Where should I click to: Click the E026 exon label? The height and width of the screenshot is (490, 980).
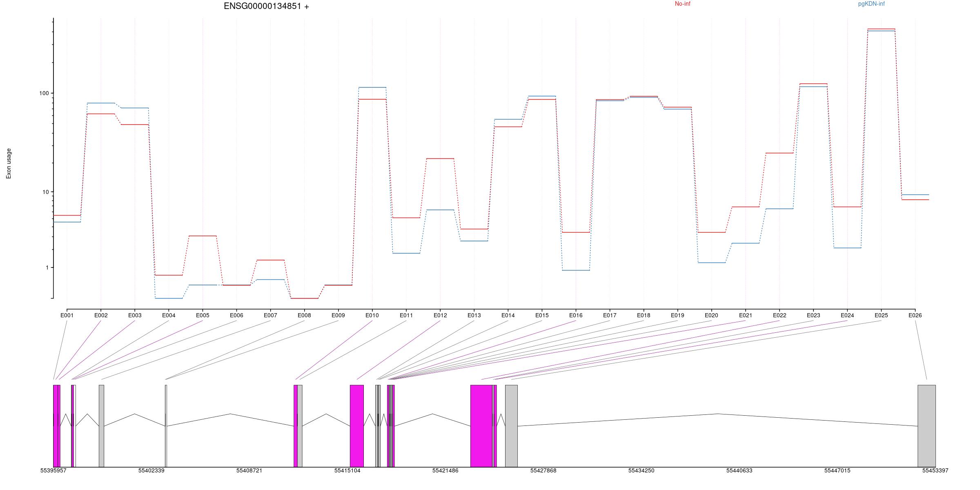915,315
